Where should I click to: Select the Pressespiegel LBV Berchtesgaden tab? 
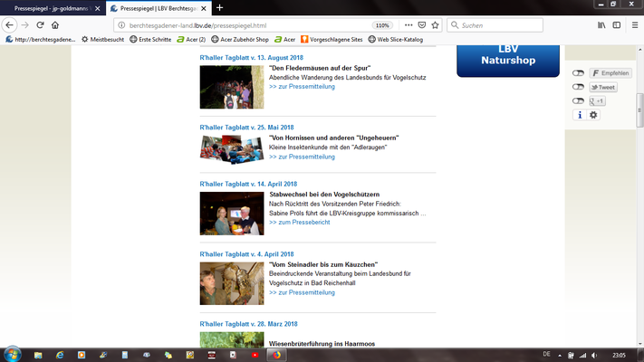[159, 8]
